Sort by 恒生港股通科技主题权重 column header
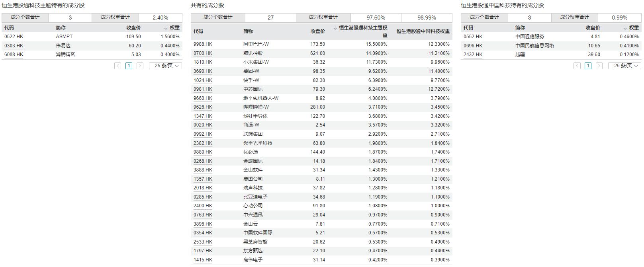Screen dimensions: 644x267 coord(360,31)
